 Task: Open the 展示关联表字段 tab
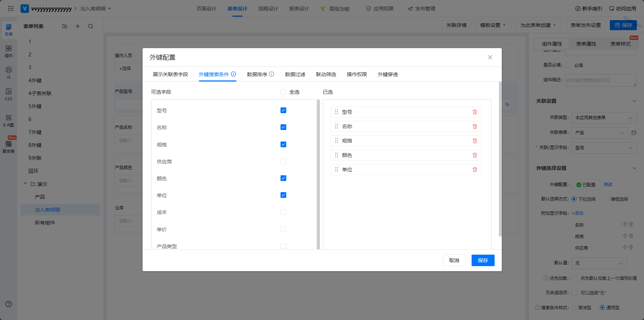pyautogui.click(x=170, y=74)
